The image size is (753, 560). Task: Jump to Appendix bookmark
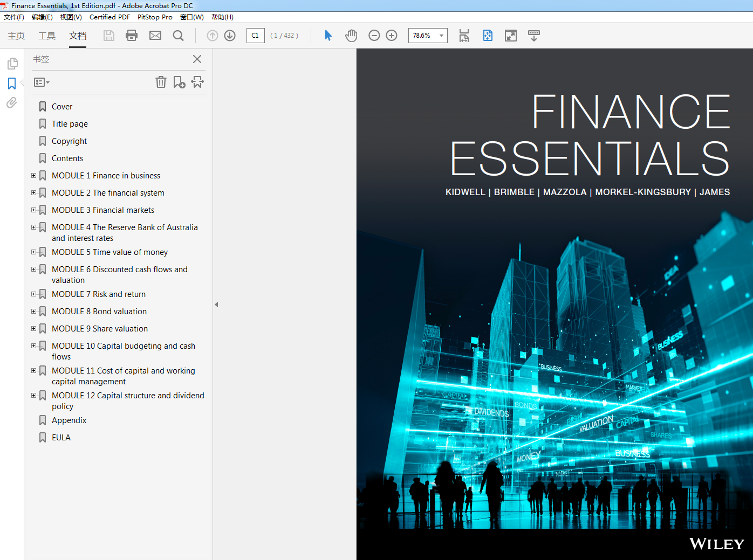(69, 420)
